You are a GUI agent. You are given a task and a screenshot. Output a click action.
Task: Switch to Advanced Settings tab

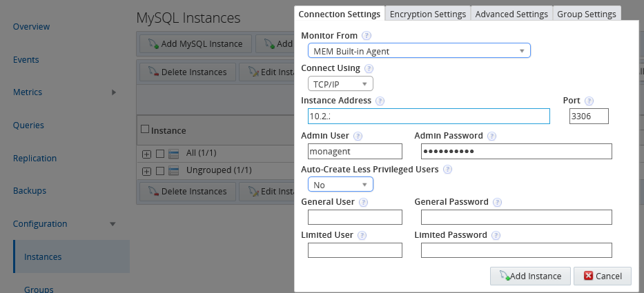511,14
